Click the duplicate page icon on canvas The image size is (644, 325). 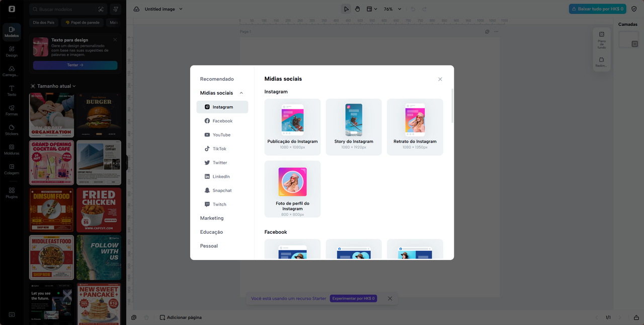pyautogui.click(x=487, y=32)
